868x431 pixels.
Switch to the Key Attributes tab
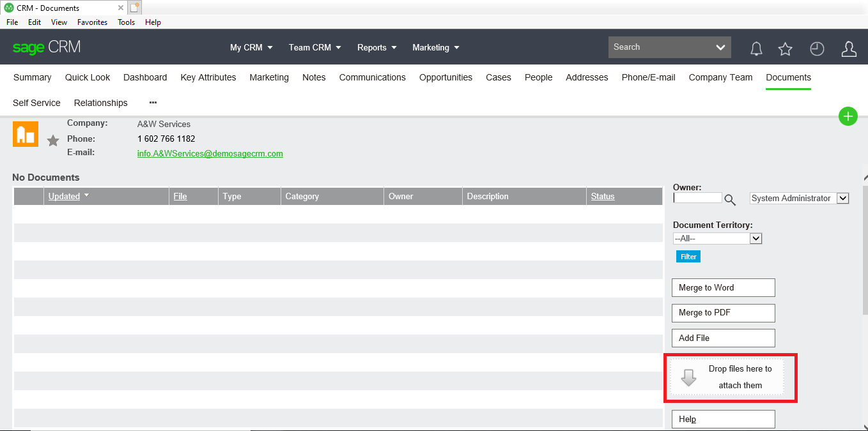click(208, 77)
